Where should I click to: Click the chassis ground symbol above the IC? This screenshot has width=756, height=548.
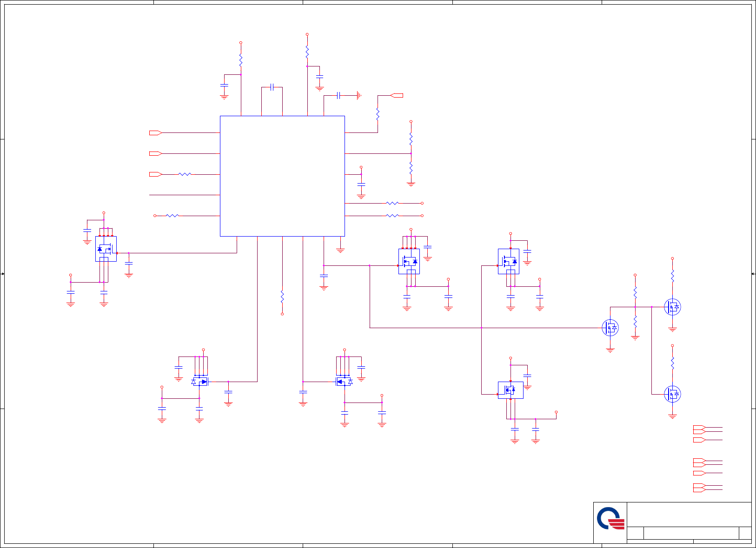coord(359,95)
